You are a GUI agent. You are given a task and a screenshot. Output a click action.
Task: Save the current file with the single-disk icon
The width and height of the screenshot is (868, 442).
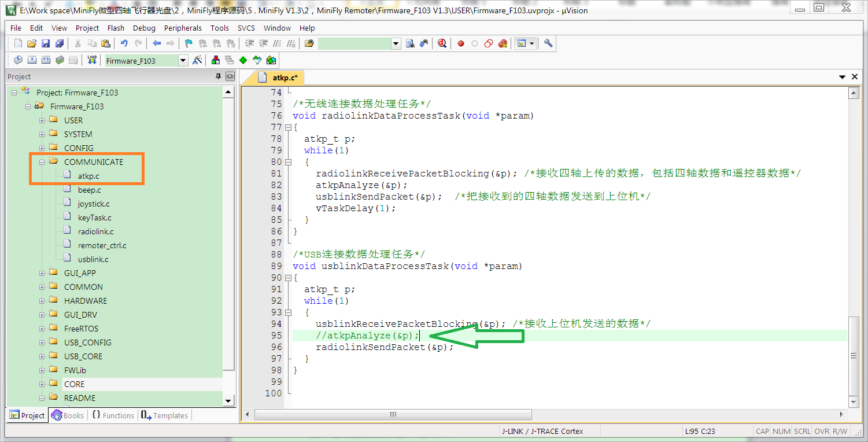tap(46, 43)
